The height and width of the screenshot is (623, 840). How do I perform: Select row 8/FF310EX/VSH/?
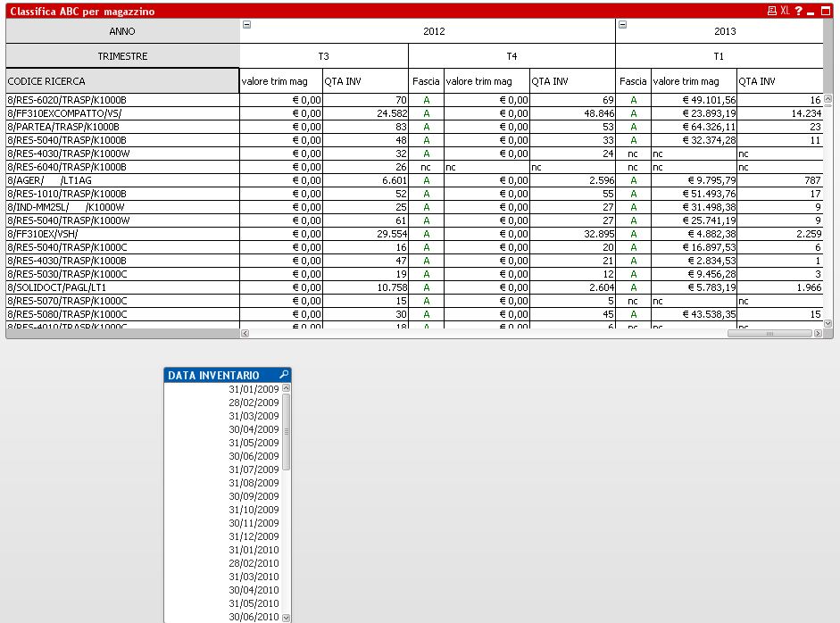coord(122,234)
